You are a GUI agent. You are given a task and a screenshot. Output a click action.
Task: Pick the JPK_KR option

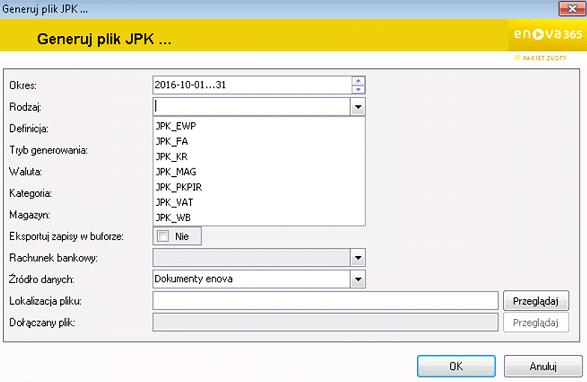[x=259, y=157]
